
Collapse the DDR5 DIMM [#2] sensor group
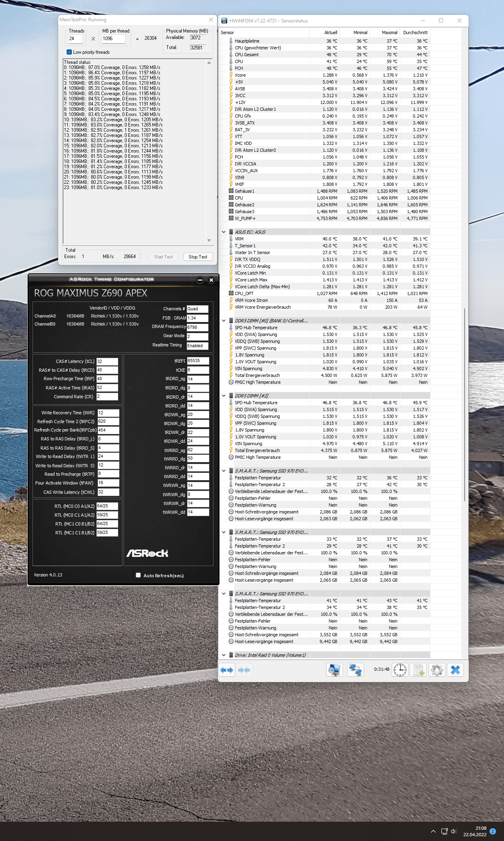pos(224,396)
